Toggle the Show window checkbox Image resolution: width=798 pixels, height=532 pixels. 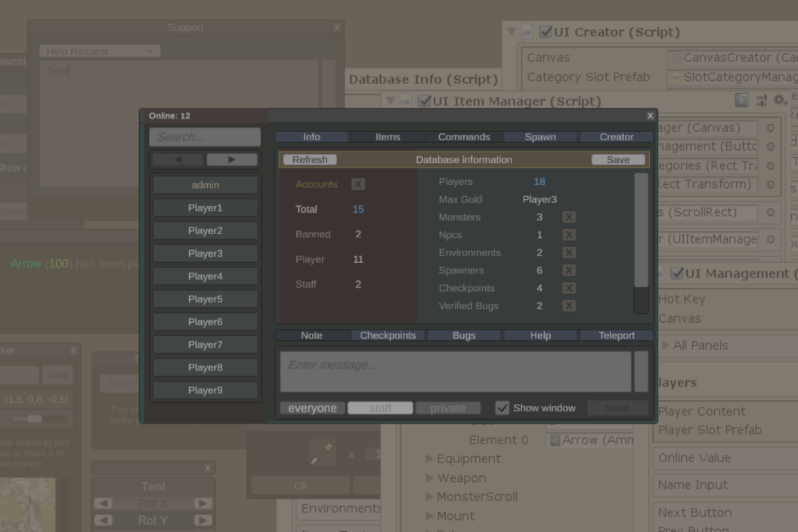pos(503,408)
